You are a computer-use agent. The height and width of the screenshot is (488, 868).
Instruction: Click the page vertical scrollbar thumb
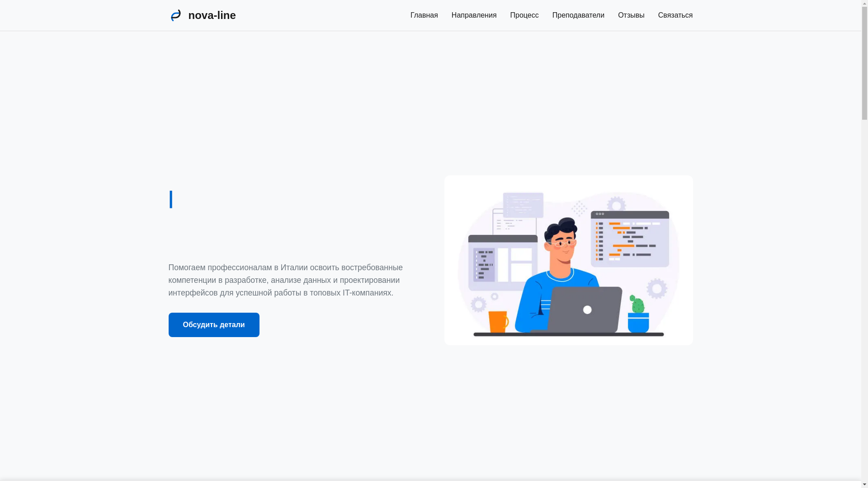(864, 62)
